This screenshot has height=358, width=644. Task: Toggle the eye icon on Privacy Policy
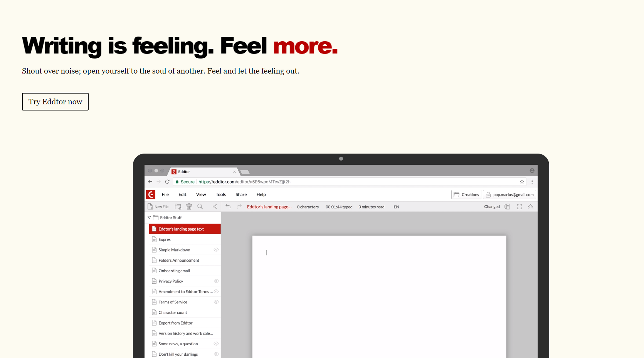pyautogui.click(x=216, y=281)
